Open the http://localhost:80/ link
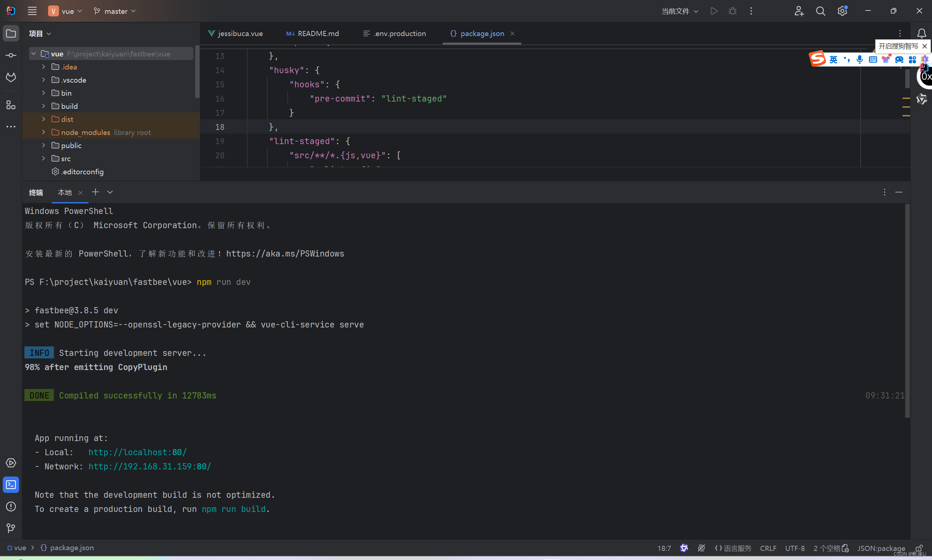This screenshot has height=560, width=932. [137, 452]
